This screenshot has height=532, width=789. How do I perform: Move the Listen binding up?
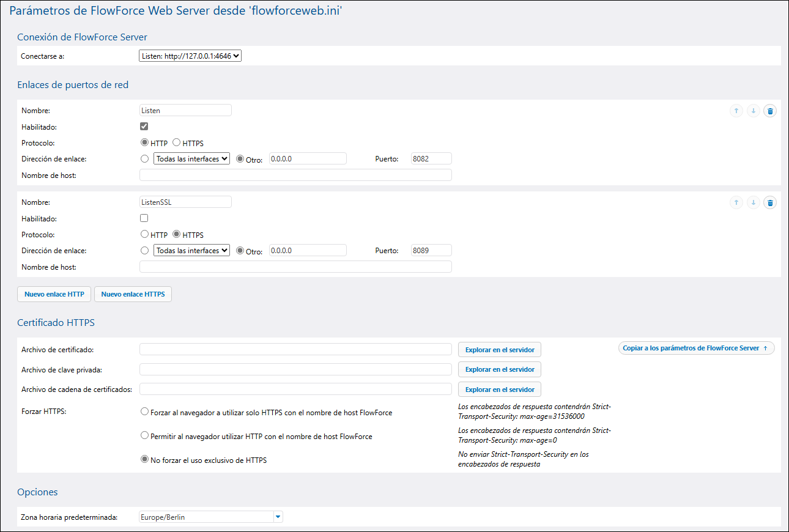[736, 111]
